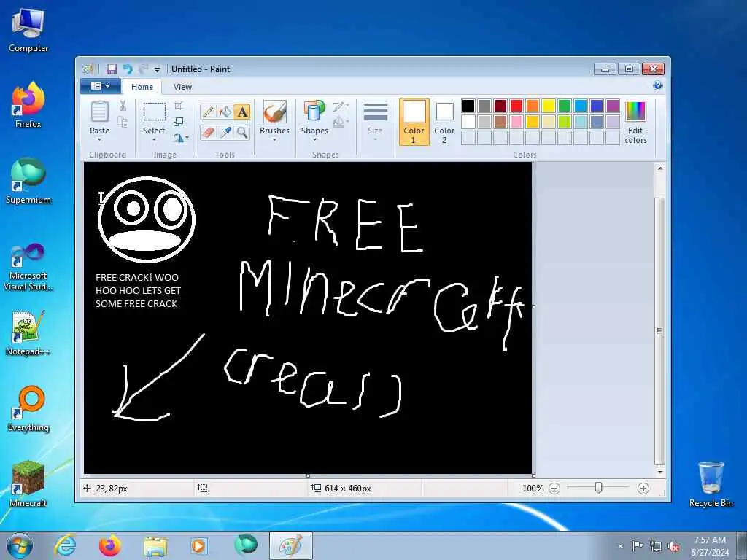Screen dimensions: 747x560
Task: Activate Color 1 selector
Action: click(414, 122)
